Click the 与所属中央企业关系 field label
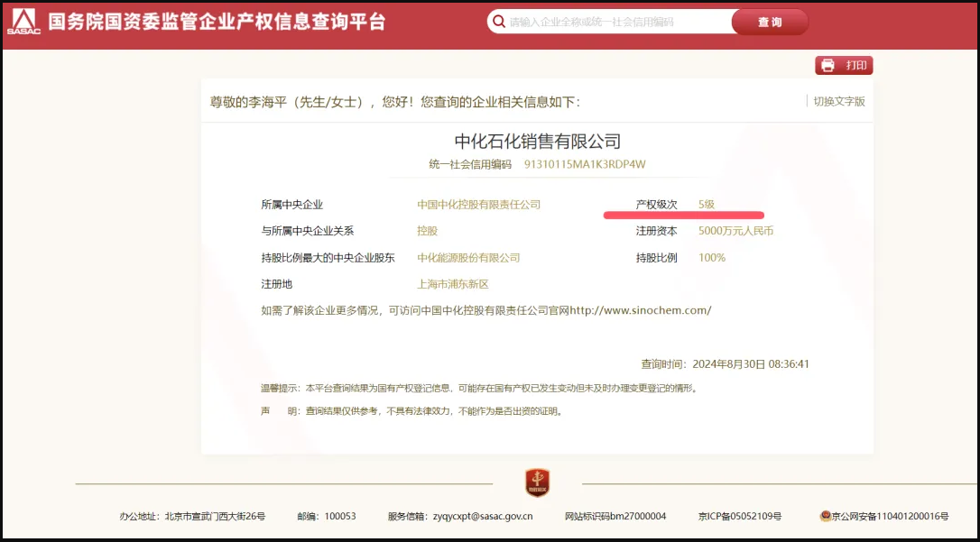980x542 pixels. [308, 231]
